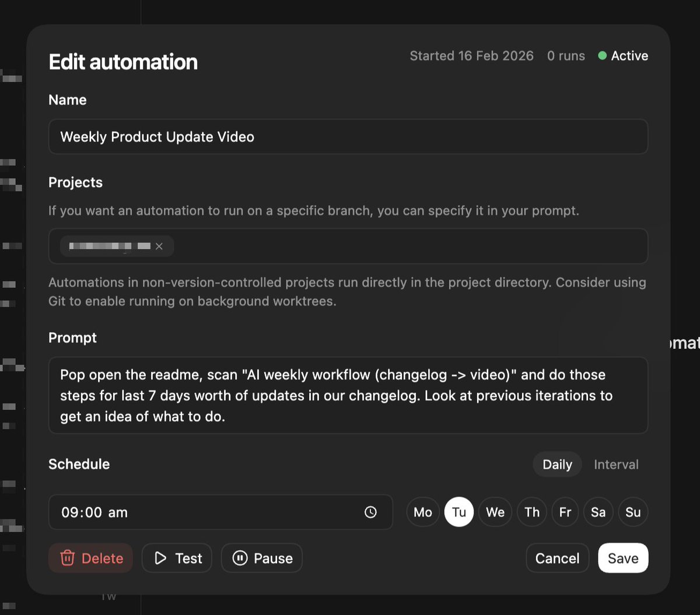Click into the Prompt text area

click(348, 395)
